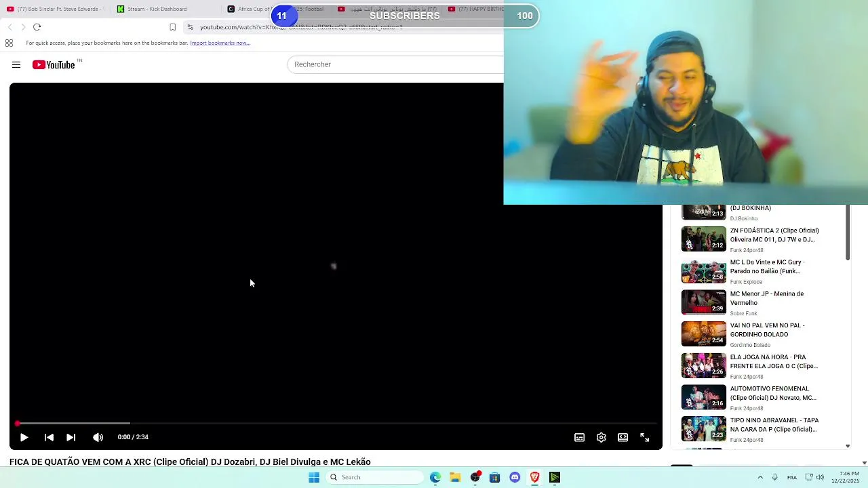The width and height of the screenshot is (868, 488).
Task: Mute the video volume
Action: click(x=98, y=437)
